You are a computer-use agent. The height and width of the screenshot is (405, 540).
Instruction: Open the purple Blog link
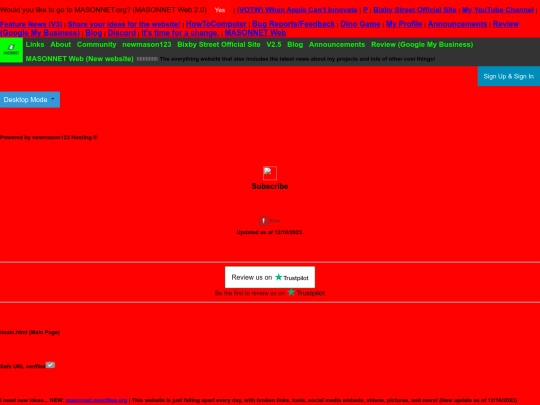click(94, 33)
